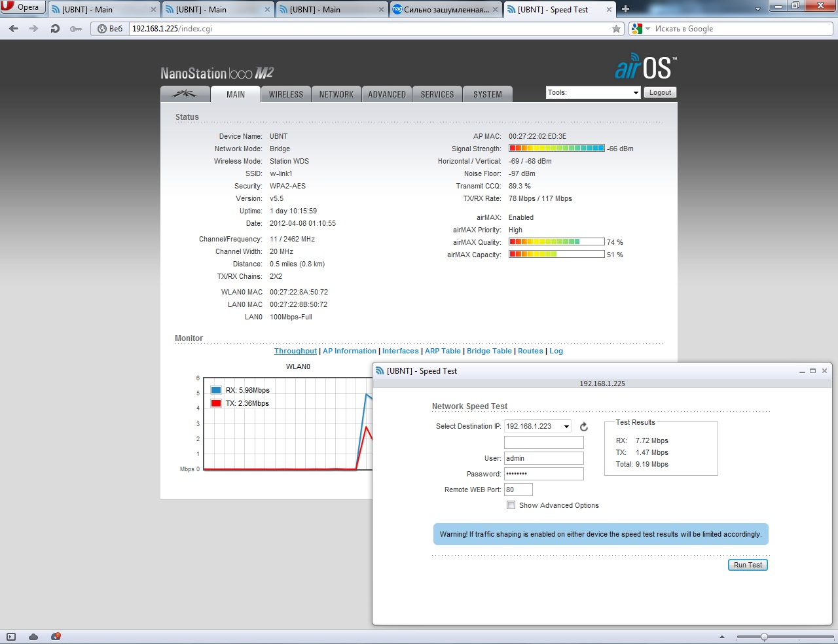Screen dimensions: 838x644
Task: Open the Routes monitor link
Action: click(x=530, y=351)
